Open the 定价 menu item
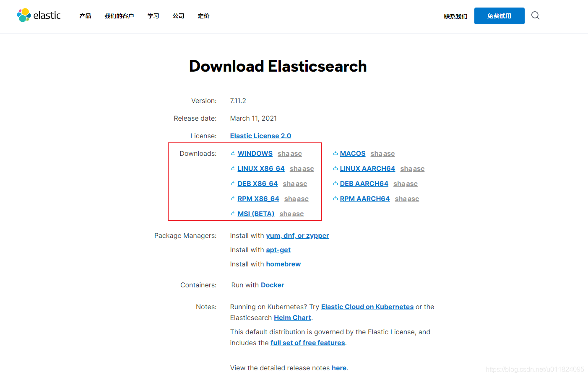 click(x=203, y=16)
